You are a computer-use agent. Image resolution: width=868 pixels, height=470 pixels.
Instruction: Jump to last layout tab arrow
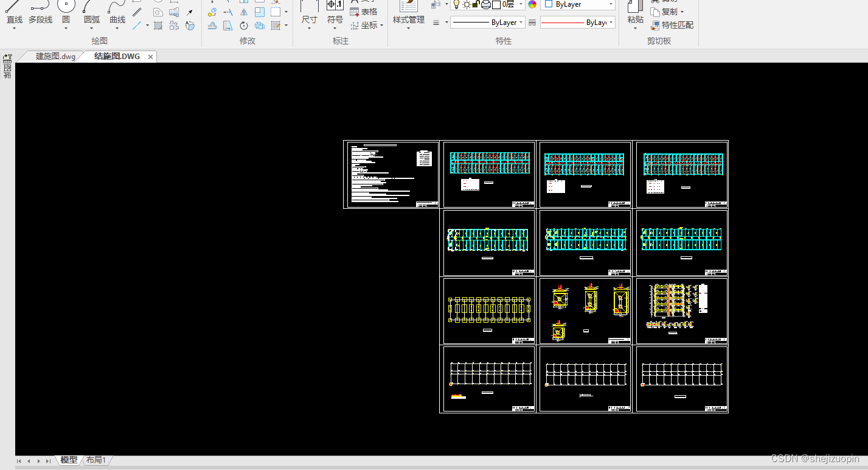tap(48, 461)
